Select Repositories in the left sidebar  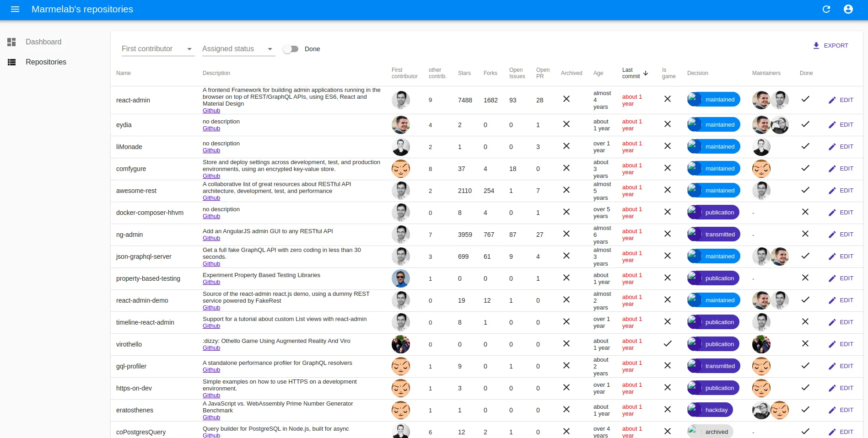46,62
